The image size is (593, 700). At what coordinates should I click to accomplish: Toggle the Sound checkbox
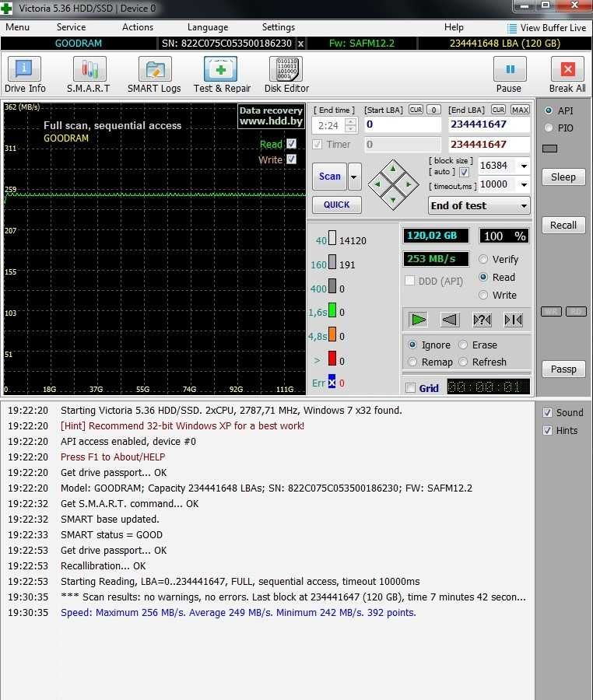pos(547,412)
